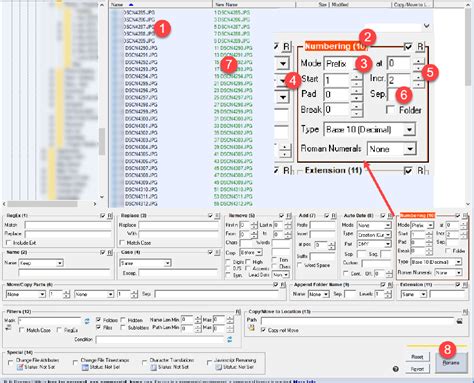Viewport: 474px width, 383px height.
Task: Sort by the Name column header
Action: tap(160, 4)
